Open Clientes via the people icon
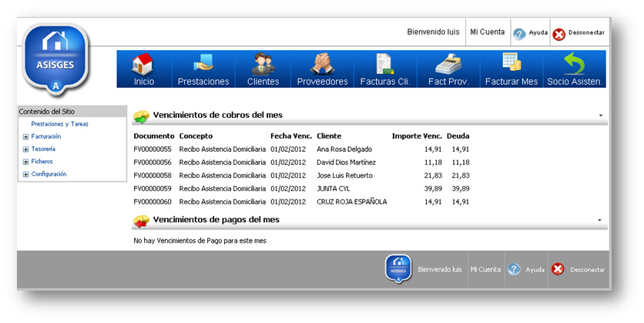This screenshot has height=323, width=644. point(263,64)
